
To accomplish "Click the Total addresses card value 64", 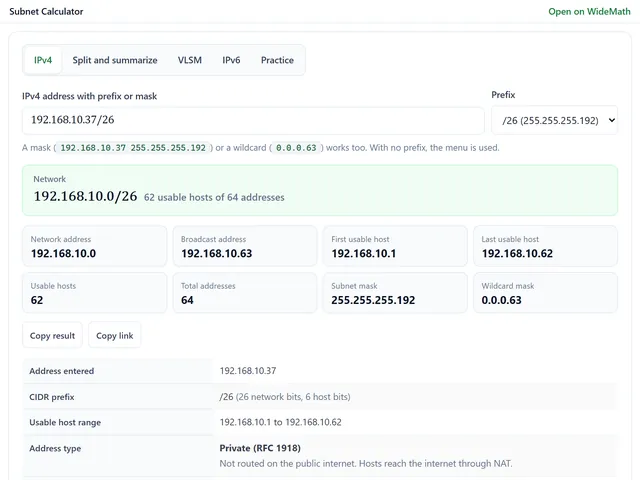I will click(x=187, y=300).
